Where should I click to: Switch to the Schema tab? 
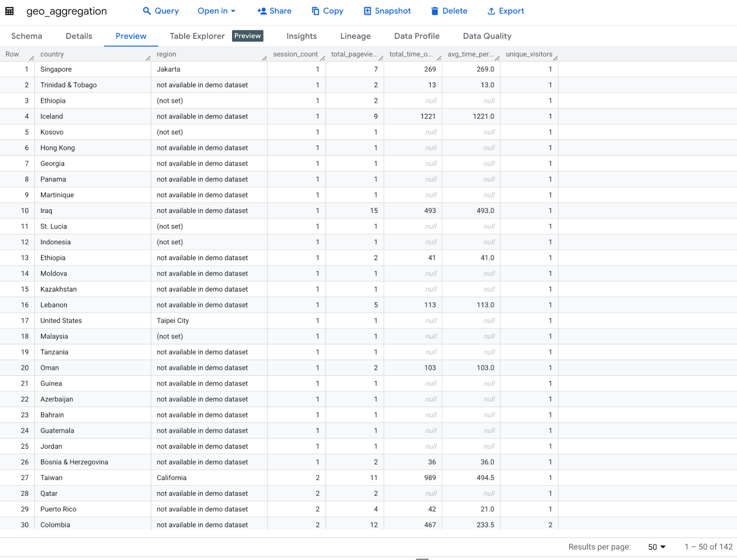pos(27,36)
